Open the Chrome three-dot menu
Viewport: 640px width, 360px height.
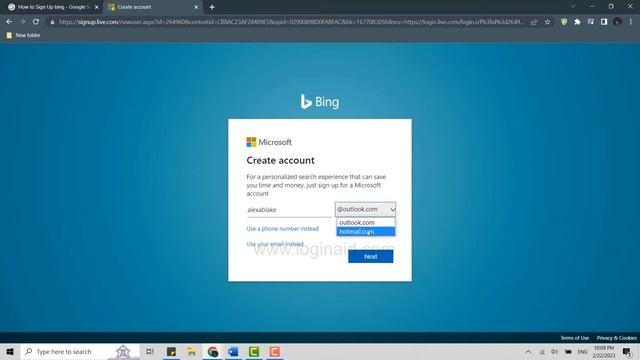tap(631, 22)
